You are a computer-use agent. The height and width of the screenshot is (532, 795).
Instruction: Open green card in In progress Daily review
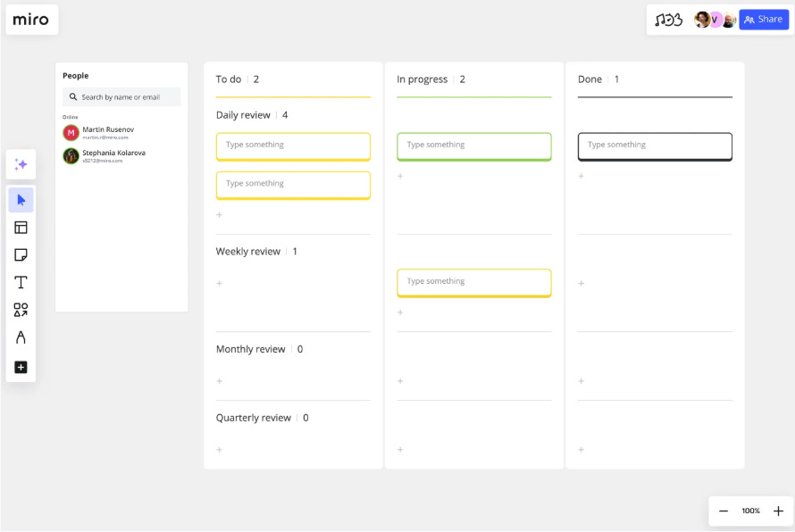pyautogui.click(x=474, y=146)
